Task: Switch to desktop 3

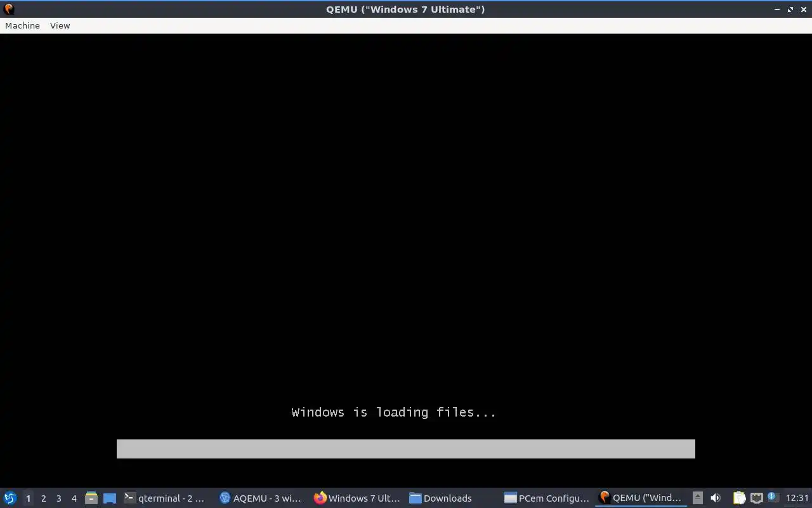Action: coord(58,498)
